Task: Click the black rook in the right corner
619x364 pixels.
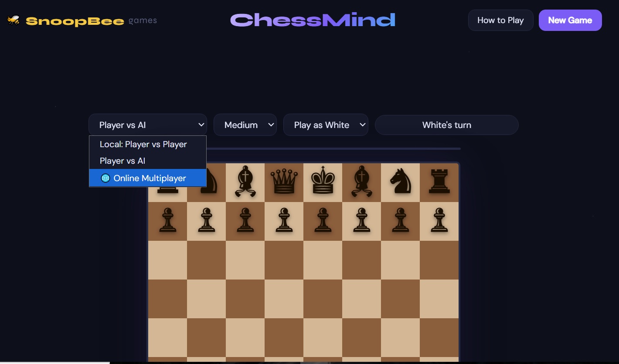Action: pyautogui.click(x=439, y=181)
